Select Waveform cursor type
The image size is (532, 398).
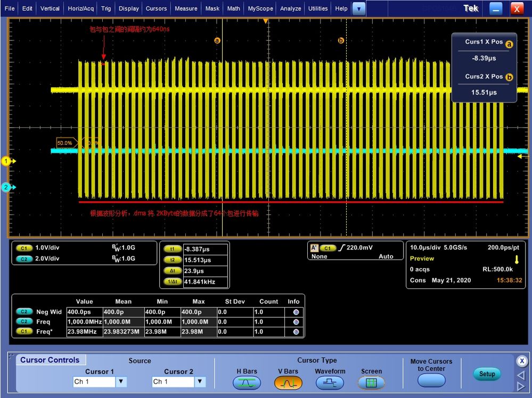330,383
